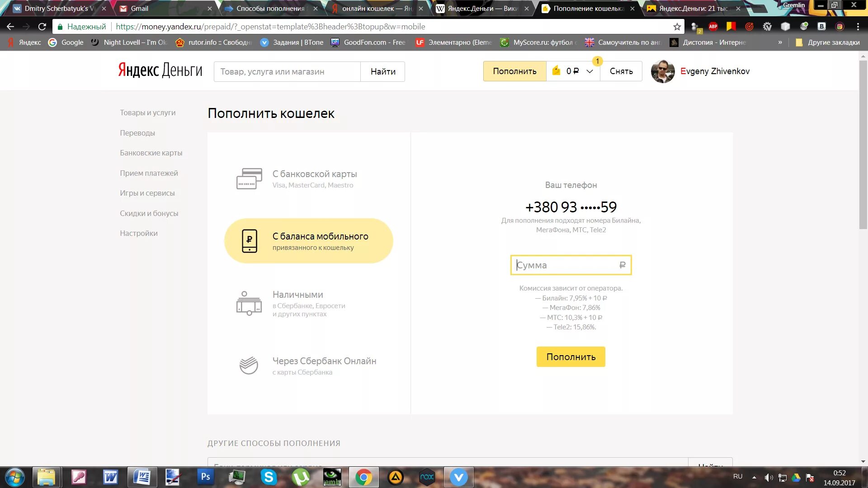Open the Переводы sidebar menu item
The width and height of the screenshot is (868, 488).
pos(137,133)
